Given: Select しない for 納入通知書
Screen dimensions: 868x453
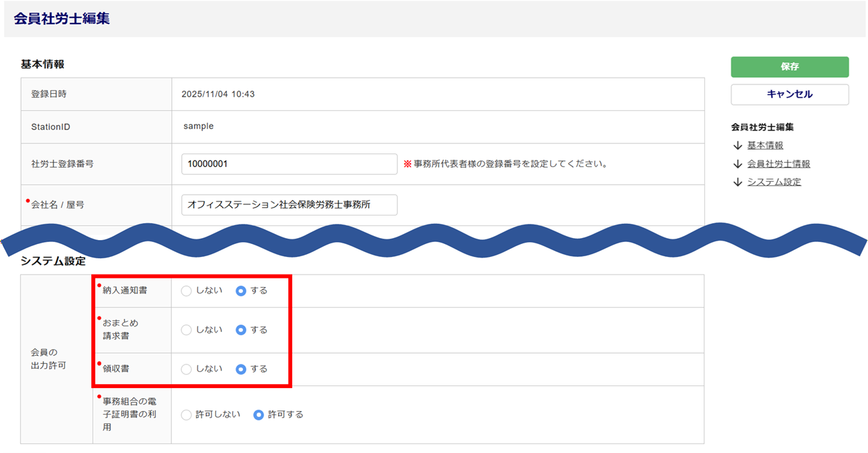Looking at the screenshot, I should [x=187, y=291].
